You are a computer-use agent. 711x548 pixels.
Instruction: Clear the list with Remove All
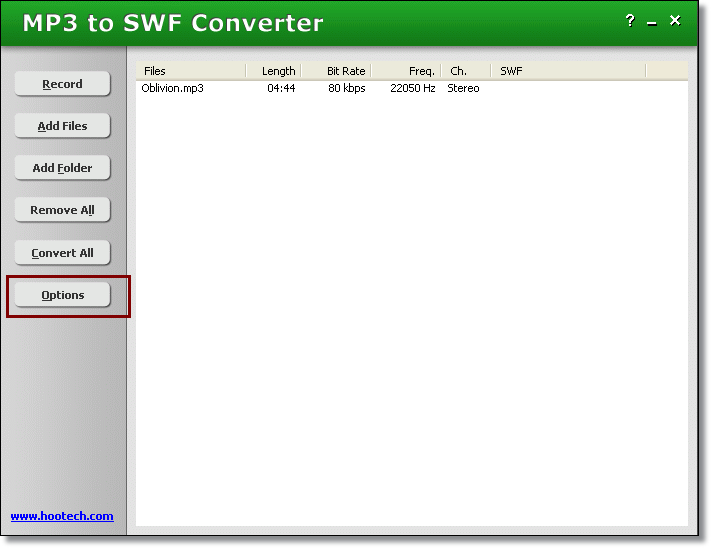pos(62,210)
